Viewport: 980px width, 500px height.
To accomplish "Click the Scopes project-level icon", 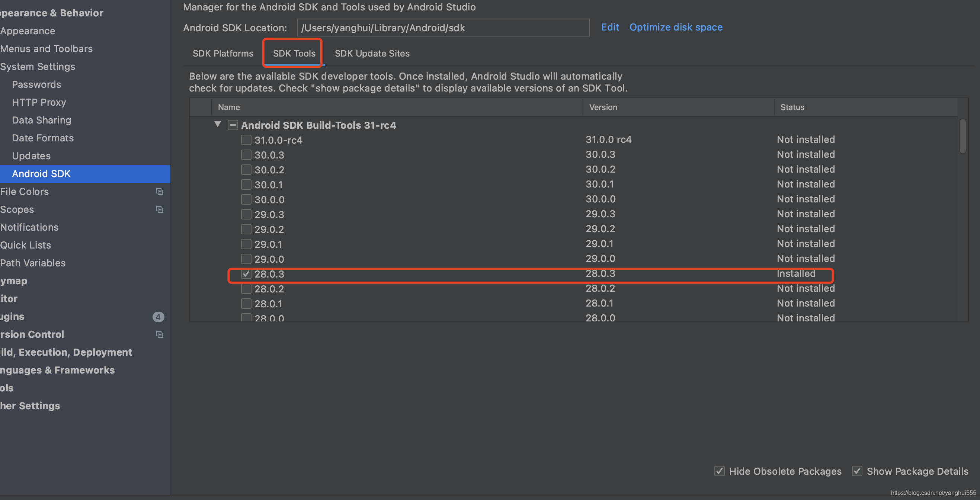I will 159,210.
